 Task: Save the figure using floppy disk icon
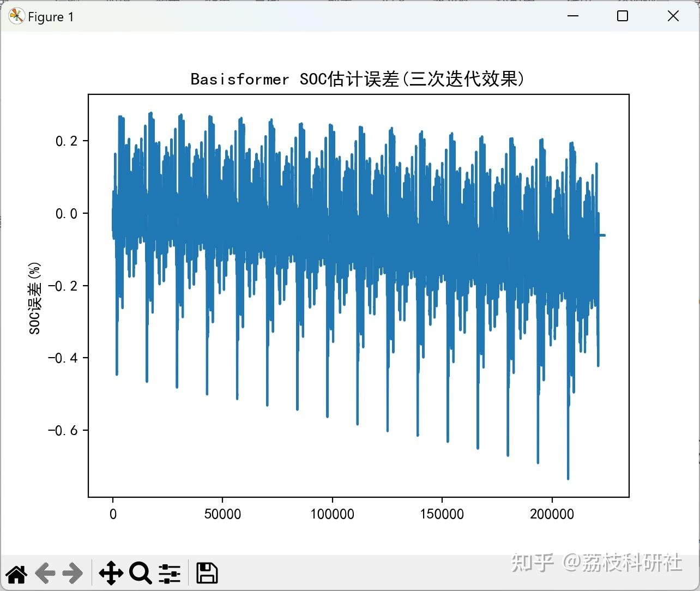click(x=207, y=573)
